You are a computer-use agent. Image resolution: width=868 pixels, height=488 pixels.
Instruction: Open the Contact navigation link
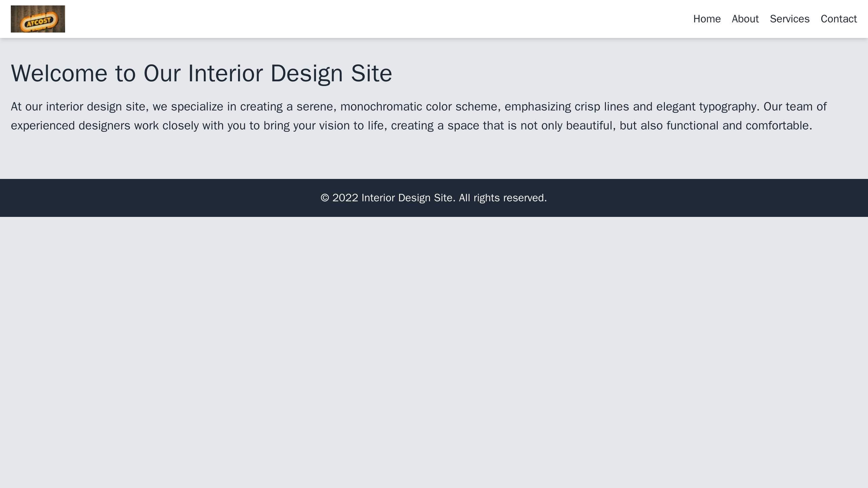839,19
